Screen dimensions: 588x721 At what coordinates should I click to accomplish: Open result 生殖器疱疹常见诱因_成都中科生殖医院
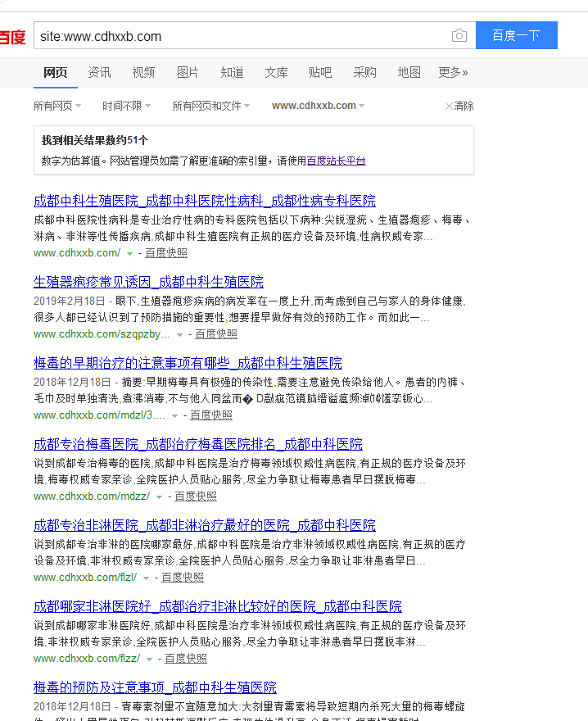coord(148,281)
